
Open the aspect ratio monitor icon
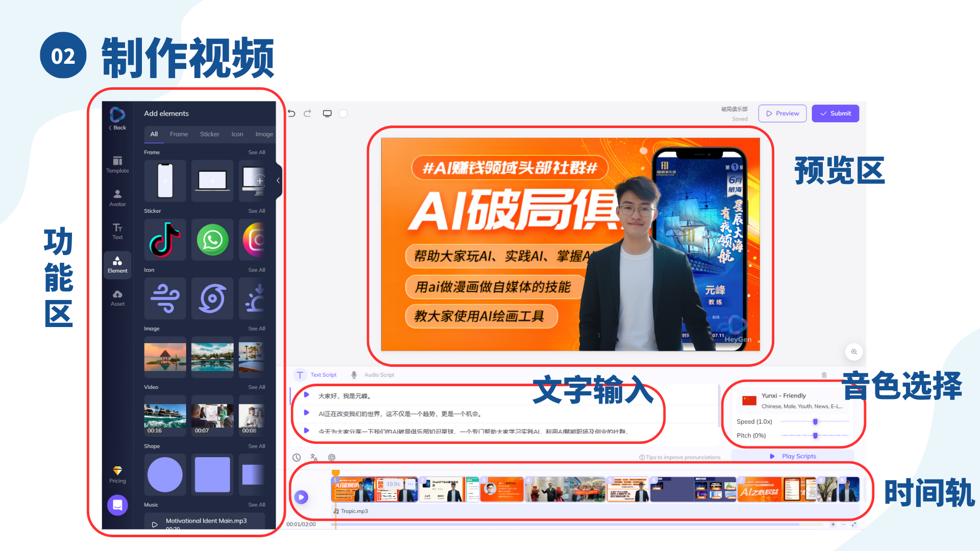point(327,113)
